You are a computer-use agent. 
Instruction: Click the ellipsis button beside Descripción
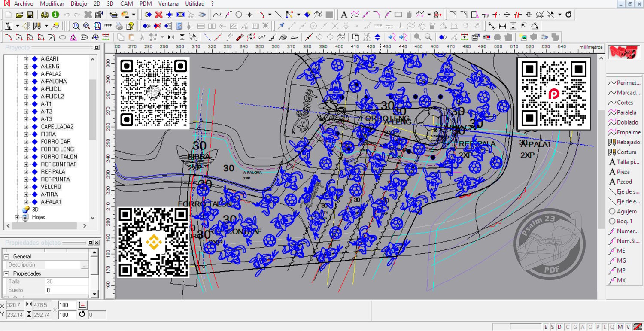point(85,265)
